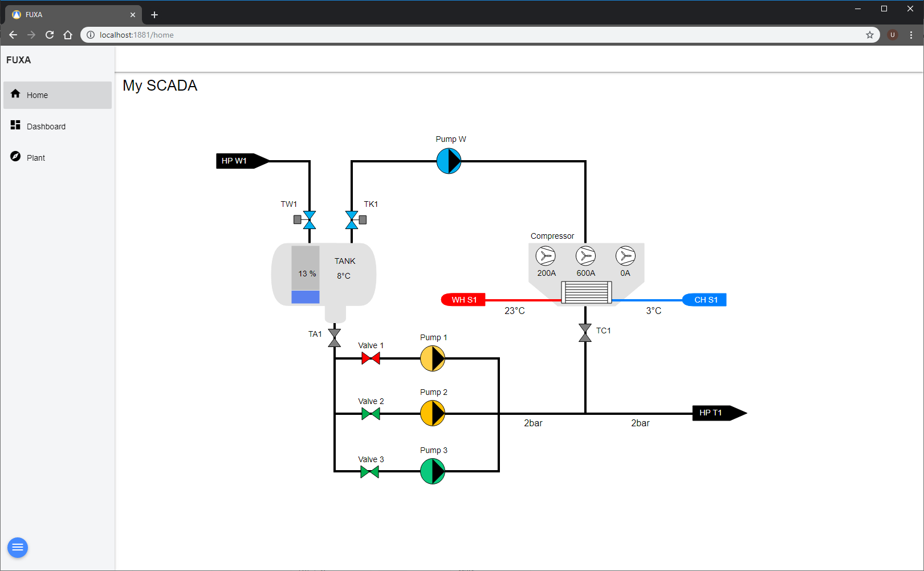Select the yellow Pump 1 icon

(432, 359)
